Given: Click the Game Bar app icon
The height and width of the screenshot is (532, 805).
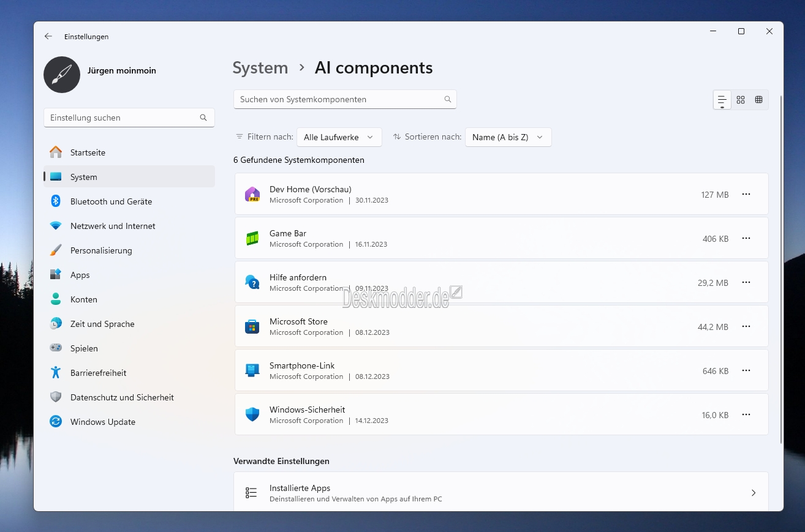Looking at the screenshot, I should point(252,238).
